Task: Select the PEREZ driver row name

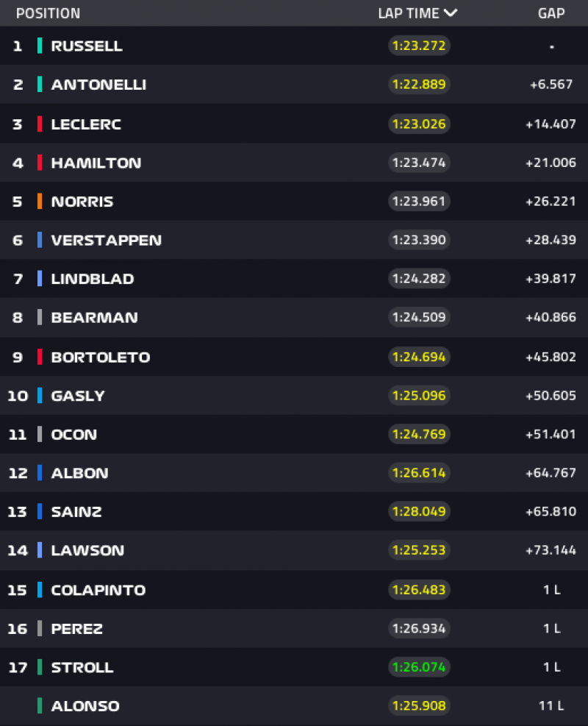Action: (76, 629)
